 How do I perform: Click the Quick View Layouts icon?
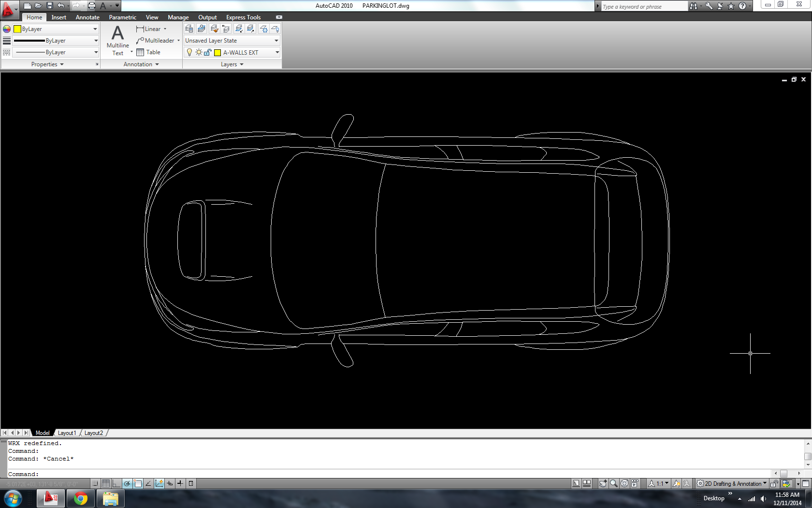576,483
